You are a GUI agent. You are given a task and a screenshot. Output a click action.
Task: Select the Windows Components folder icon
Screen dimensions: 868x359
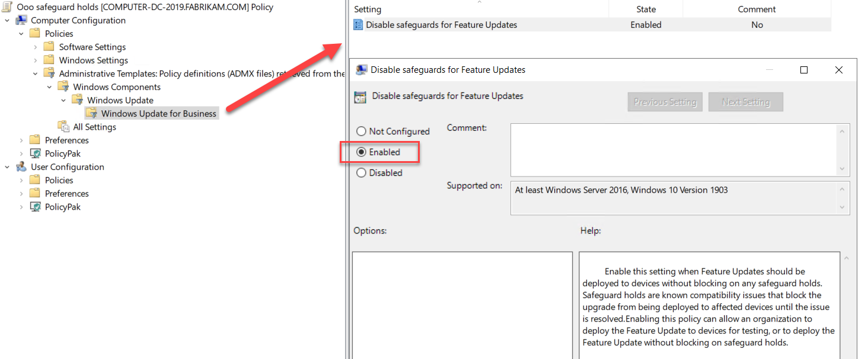click(x=63, y=87)
